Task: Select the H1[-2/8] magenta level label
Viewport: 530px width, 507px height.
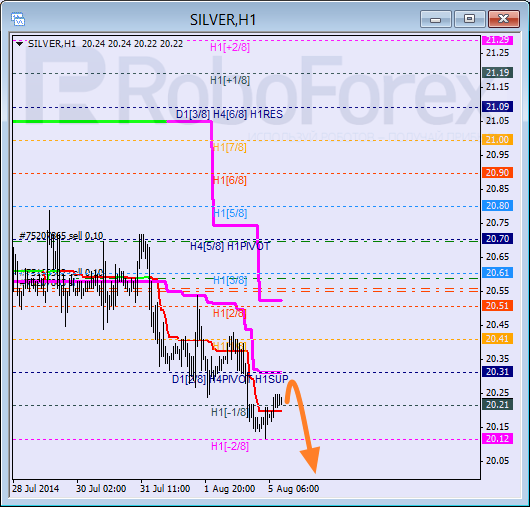Action: pyautogui.click(x=230, y=446)
